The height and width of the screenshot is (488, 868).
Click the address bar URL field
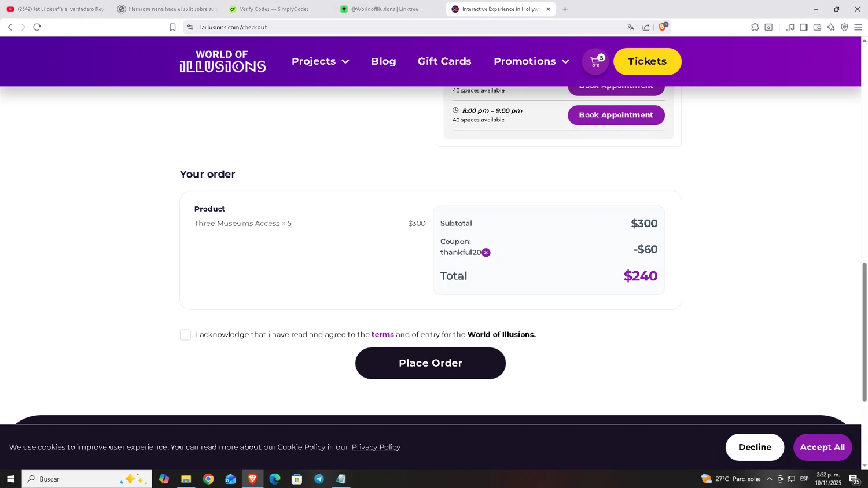pos(405,27)
